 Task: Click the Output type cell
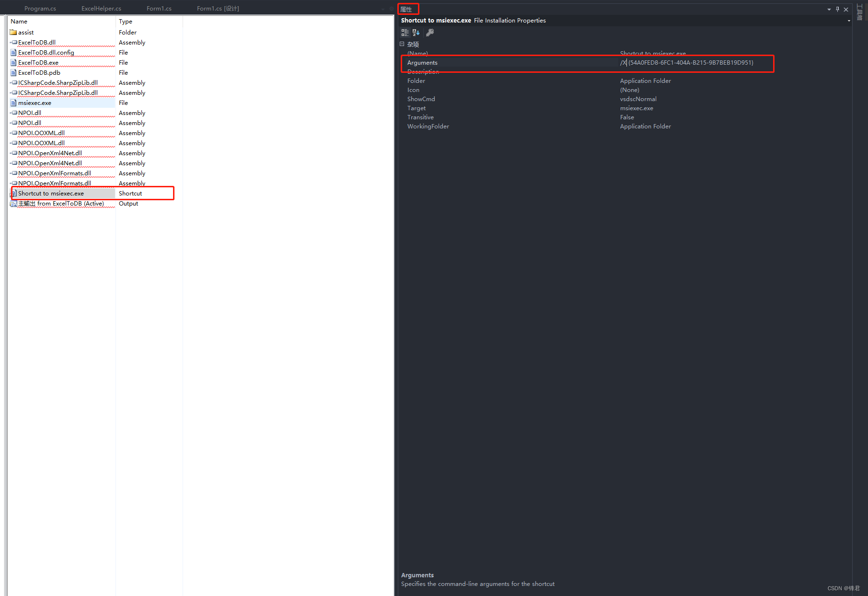(128, 204)
